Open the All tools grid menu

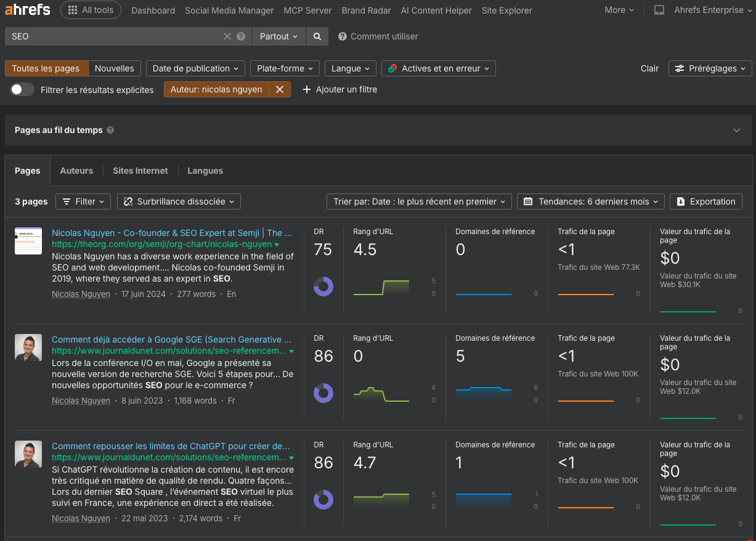(x=91, y=10)
